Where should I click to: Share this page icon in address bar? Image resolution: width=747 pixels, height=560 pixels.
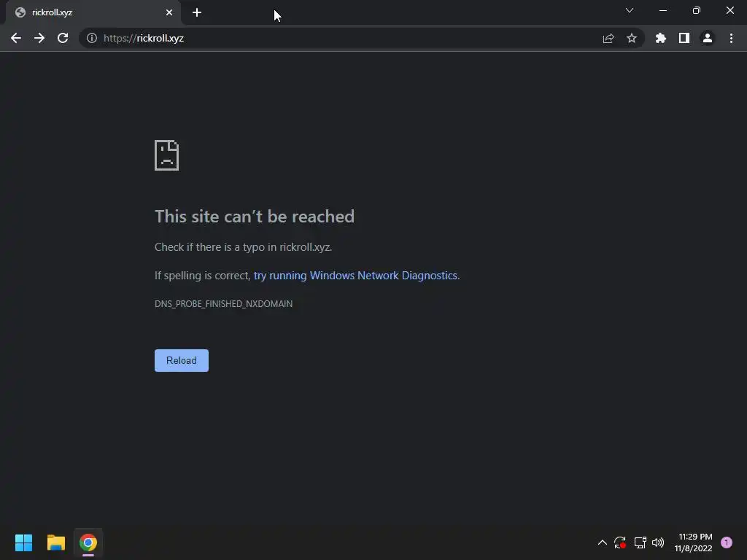point(608,38)
